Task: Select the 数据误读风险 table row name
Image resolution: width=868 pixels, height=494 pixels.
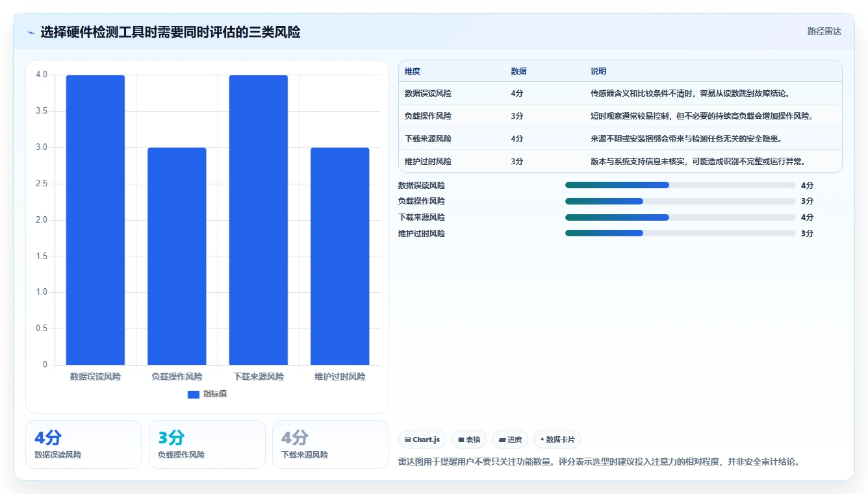Action: [428, 93]
